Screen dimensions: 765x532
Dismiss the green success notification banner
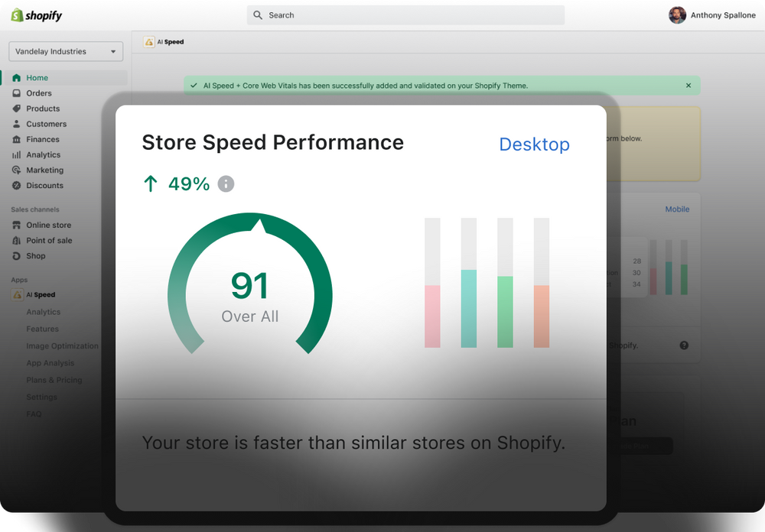(688, 86)
